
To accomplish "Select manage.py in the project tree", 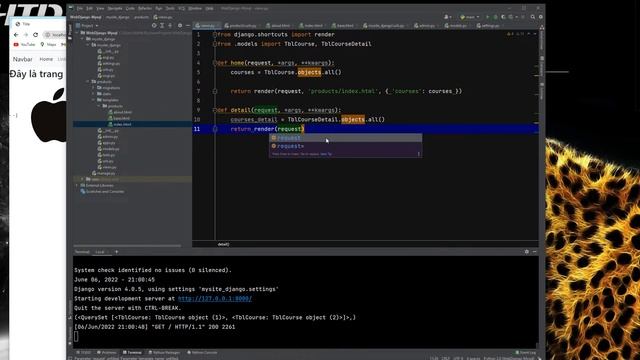I will point(105,173).
